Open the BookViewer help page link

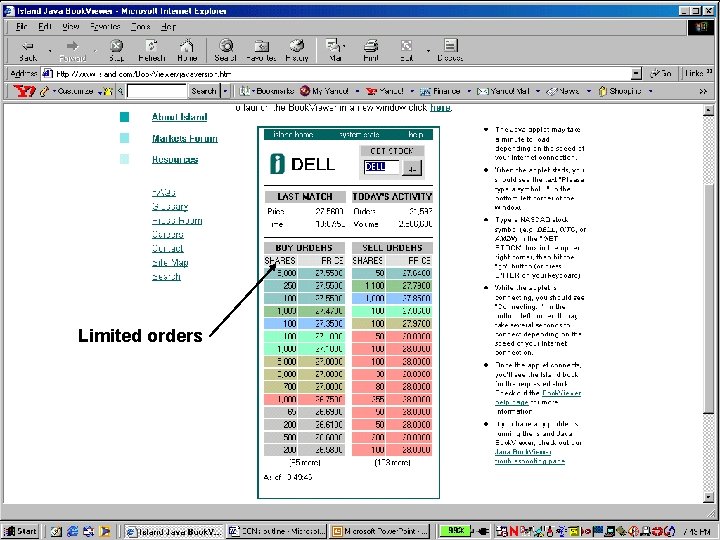coord(538,398)
